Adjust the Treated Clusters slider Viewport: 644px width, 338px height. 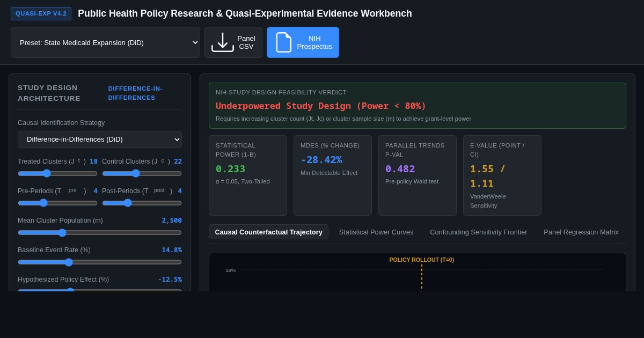pyautogui.click(x=57, y=173)
